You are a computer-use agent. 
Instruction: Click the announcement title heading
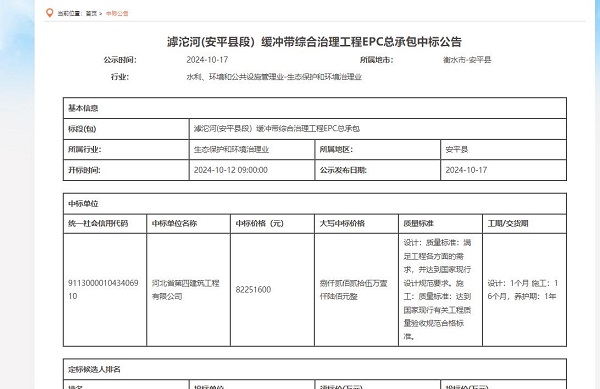314,41
